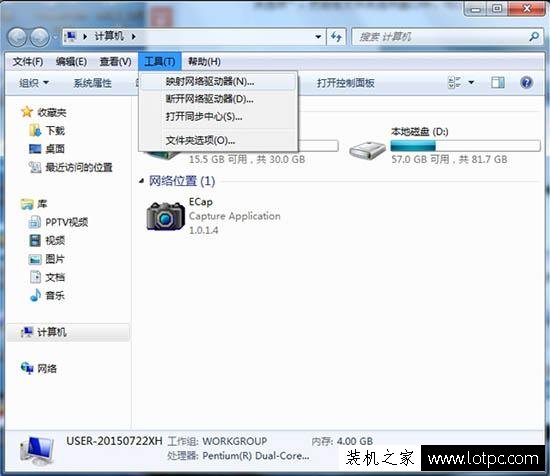Choose 文件夹选项(O)... menu entry
This screenshot has width=550, height=476.
[x=218, y=140]
